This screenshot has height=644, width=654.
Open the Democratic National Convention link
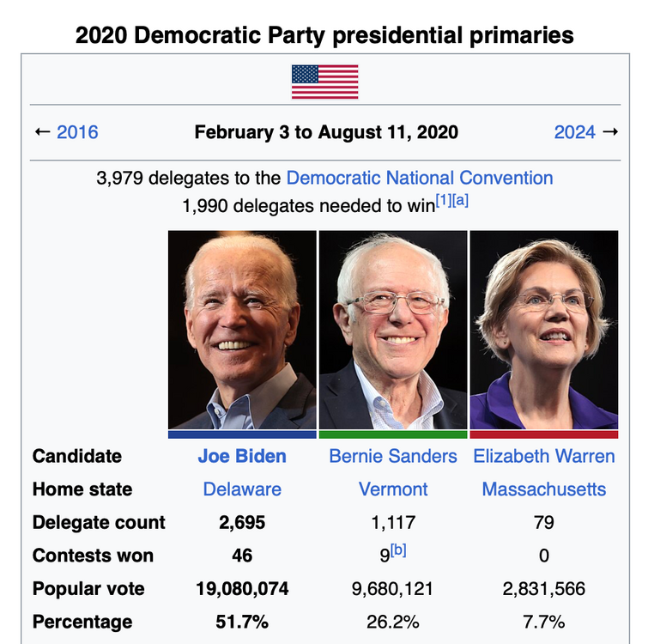point(420,178)
